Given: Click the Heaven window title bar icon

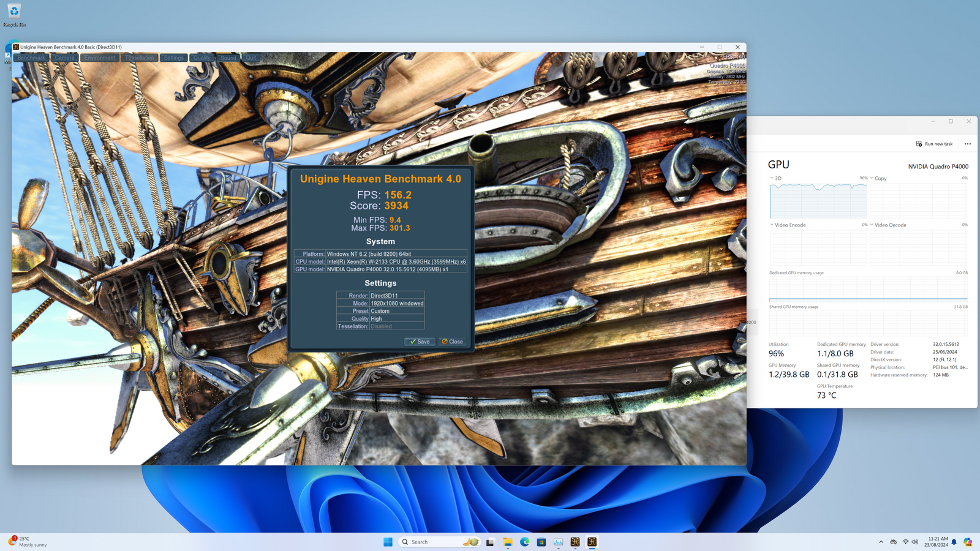Looking at the screenshot, I should pyautogui.click(x=16, y=47).
